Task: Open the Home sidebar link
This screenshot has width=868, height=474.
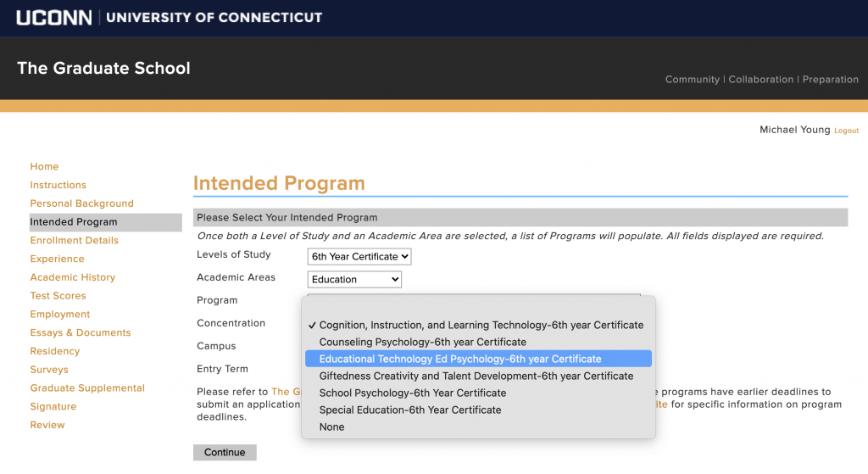Action: pos(44,167)
